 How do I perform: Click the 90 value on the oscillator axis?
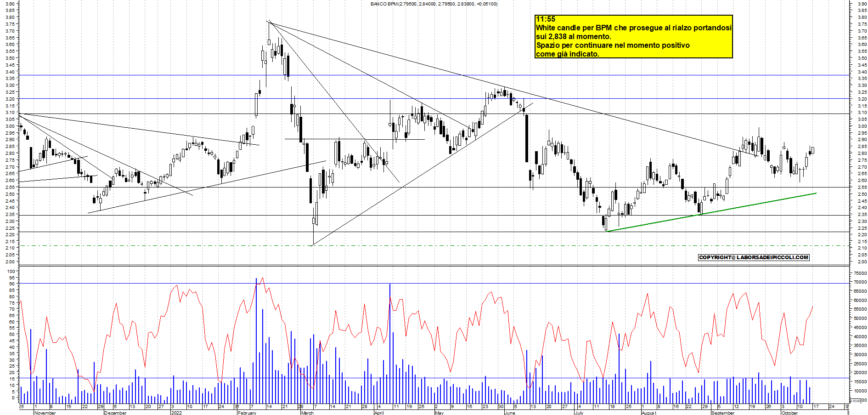click(x=12, y=284)
